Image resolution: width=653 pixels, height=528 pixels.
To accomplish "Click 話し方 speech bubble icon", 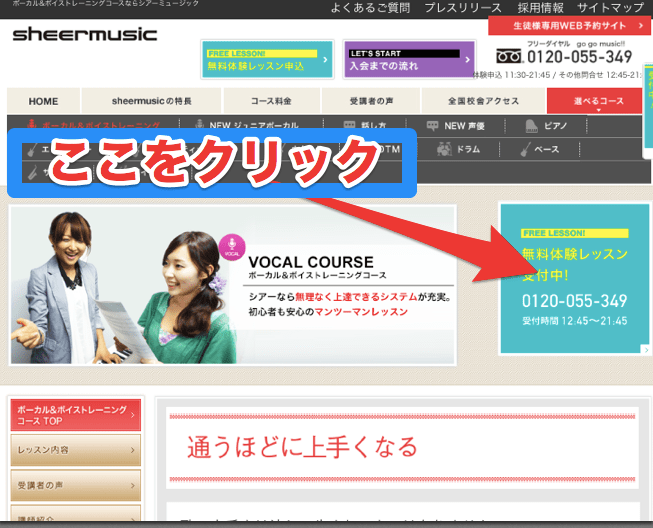I will point(349,125).
